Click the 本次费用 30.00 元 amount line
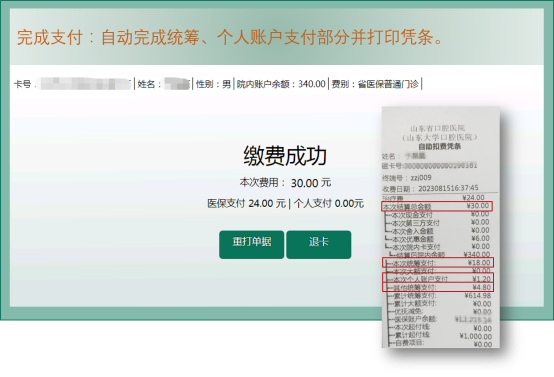Screen dimensions: 554x377 point(285,183)
